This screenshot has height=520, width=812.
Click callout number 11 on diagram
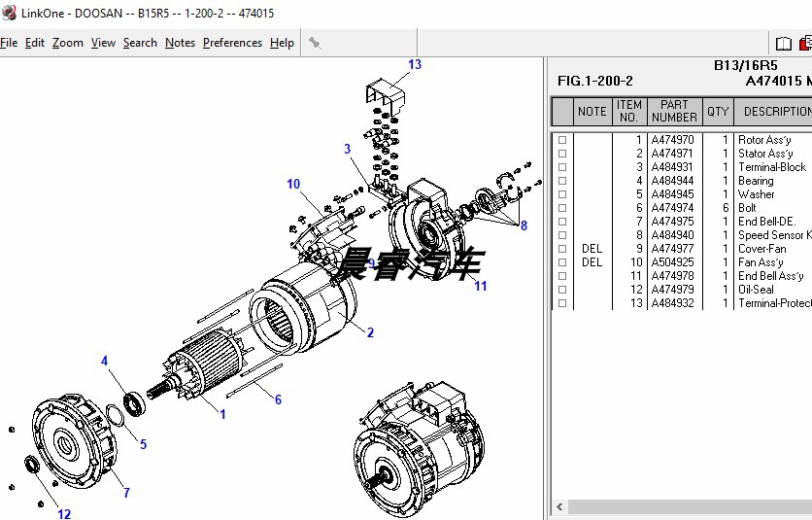pyautogui.click(x=481, y=286)
